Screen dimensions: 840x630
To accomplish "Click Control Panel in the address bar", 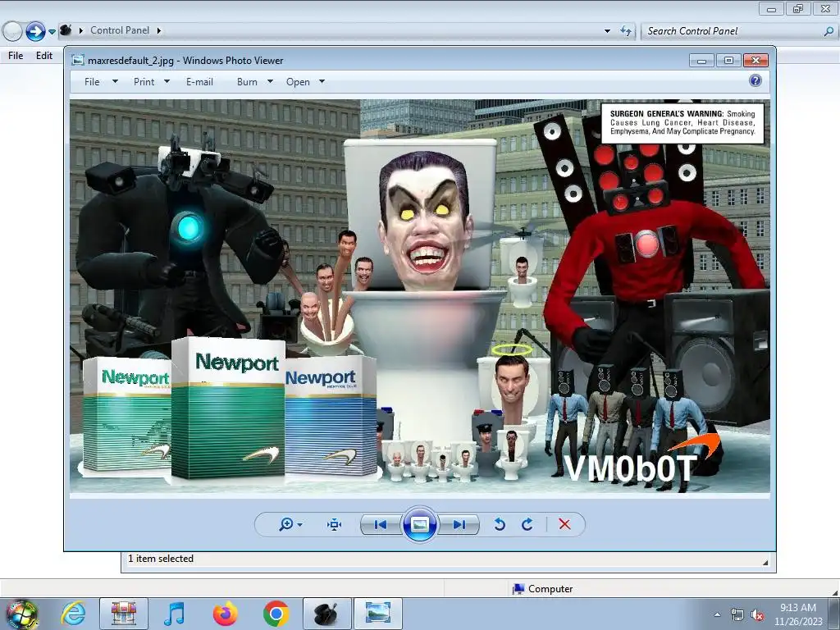I will tap(120, 30).
